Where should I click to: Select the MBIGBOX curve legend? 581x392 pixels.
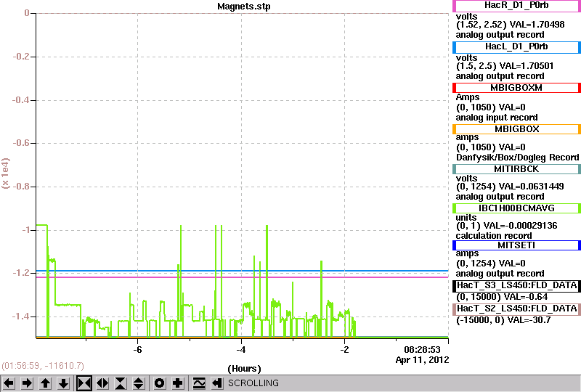(516, 129)
